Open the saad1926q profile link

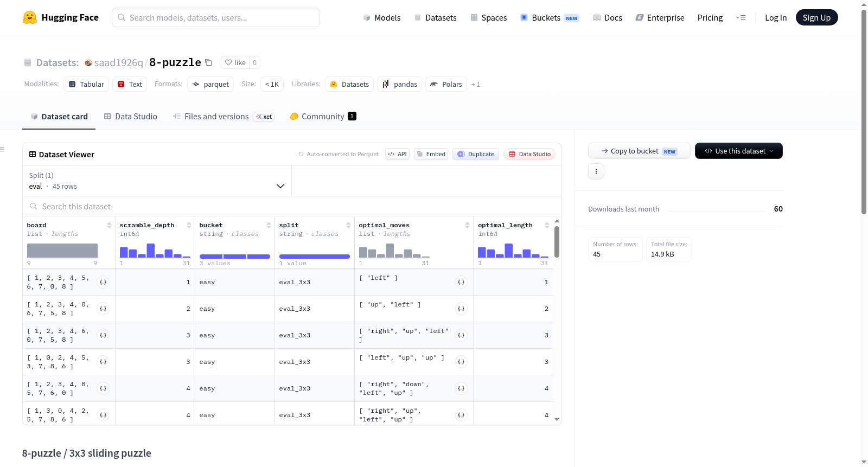click(x=119, y=63)
